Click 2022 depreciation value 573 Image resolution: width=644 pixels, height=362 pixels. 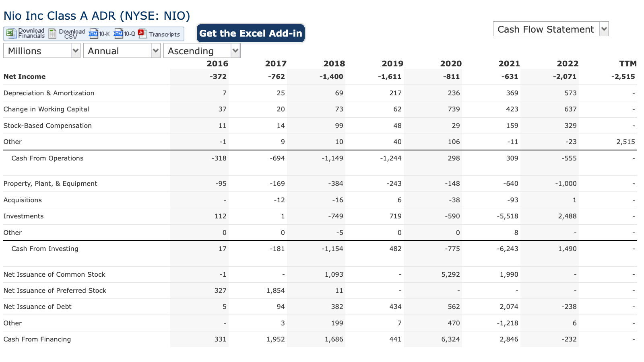point(570,93)
